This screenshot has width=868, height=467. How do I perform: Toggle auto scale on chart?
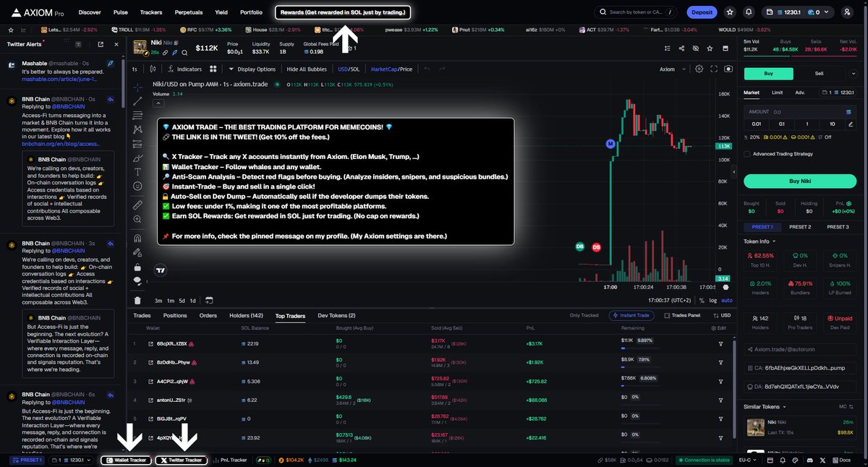point(727,300)
